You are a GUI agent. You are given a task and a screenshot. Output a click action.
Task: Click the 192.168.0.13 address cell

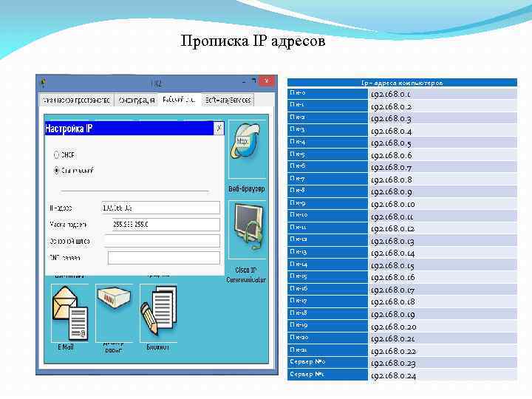tap(443, 241)
